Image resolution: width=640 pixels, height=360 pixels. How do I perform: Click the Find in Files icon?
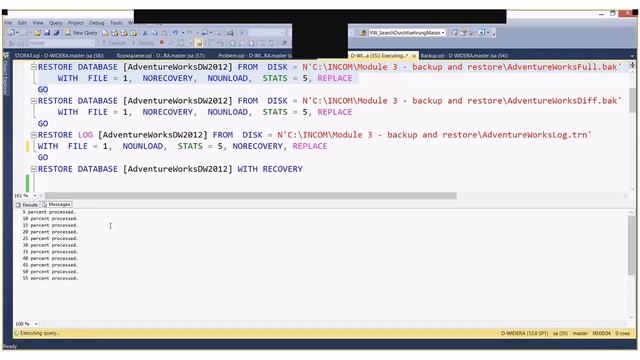pos(362,33)
